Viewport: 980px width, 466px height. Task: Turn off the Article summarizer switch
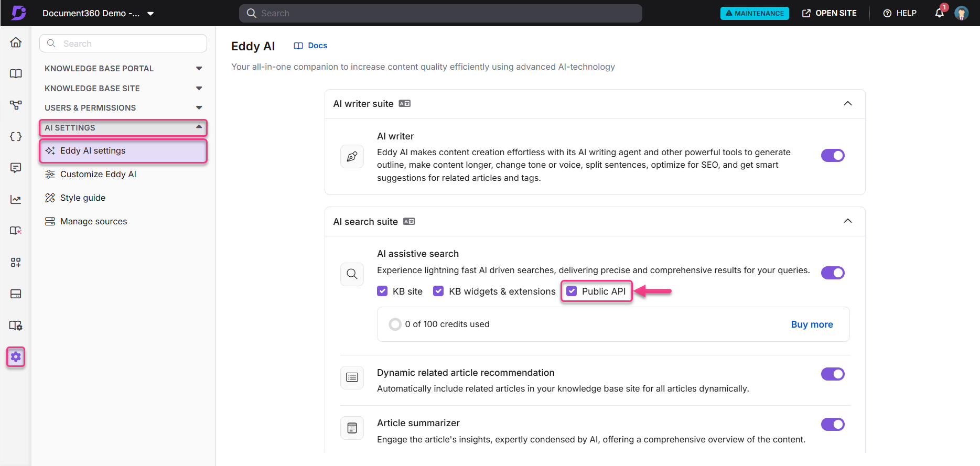[x=833, y=424]
